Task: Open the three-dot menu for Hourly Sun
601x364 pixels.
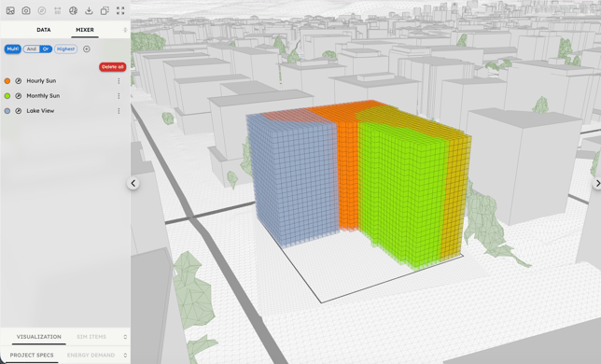Action: 119,81
